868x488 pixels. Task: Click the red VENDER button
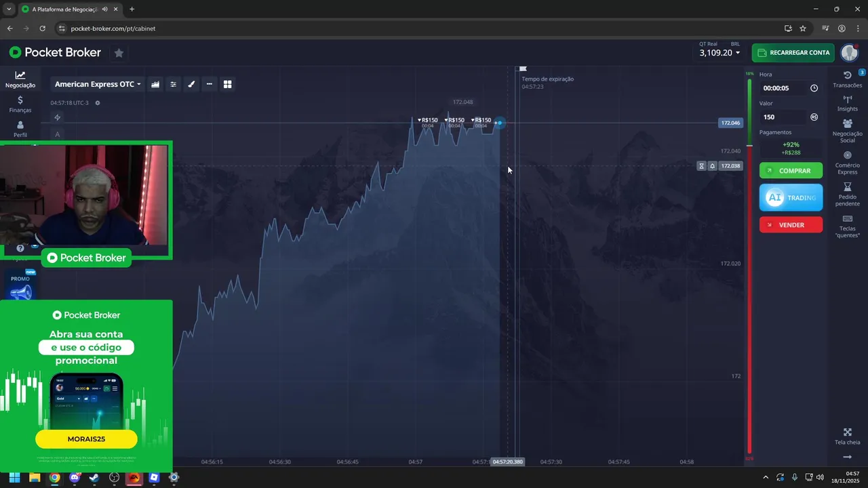pyautogui.click(x=791, y=225)
